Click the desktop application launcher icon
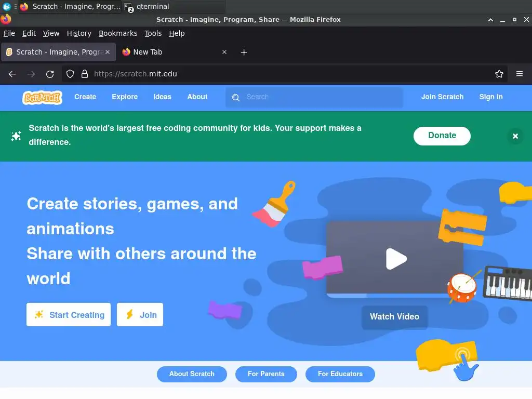Viewport: 532px width, 399px height. [6, 6]
